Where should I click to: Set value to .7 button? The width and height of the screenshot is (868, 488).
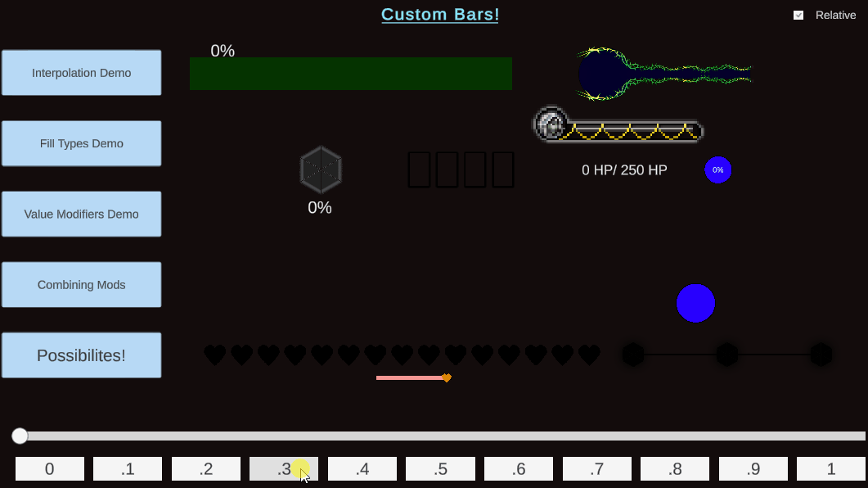(596, 468)
